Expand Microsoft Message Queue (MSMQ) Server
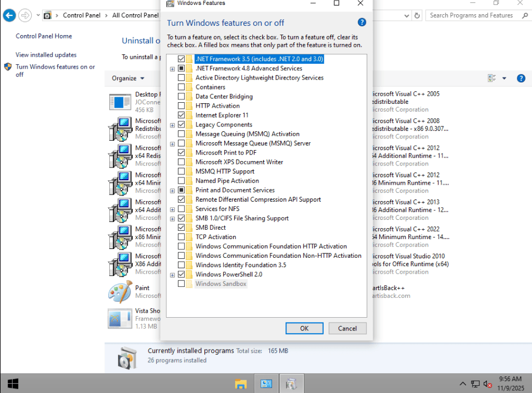 (x=173, y=144)
